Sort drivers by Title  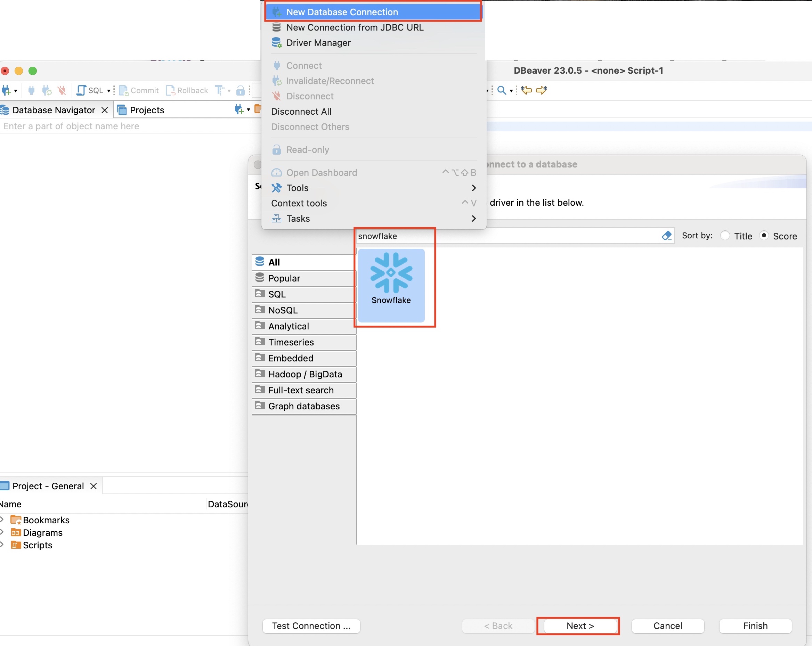725,236
